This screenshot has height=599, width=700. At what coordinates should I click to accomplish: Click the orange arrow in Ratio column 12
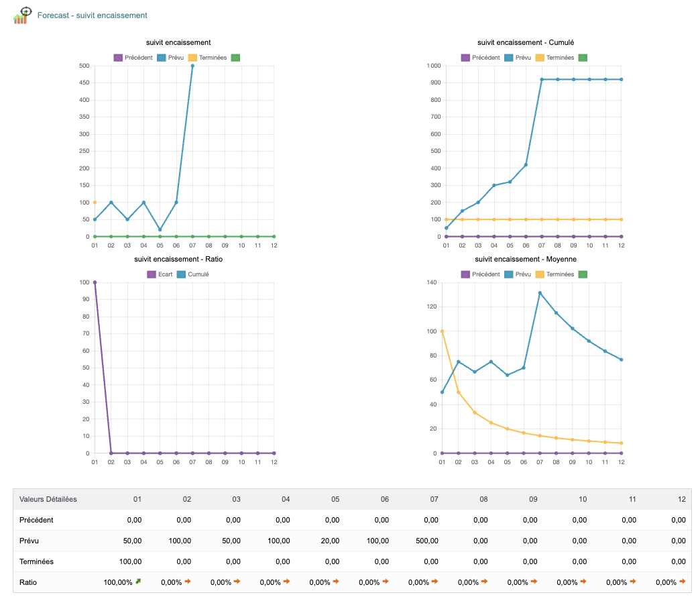tap(682, 582)
